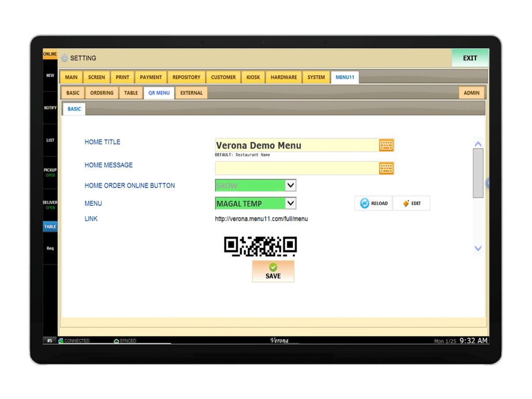Open the SHOW combo box
Screen dimensions: 532x399
256,185
